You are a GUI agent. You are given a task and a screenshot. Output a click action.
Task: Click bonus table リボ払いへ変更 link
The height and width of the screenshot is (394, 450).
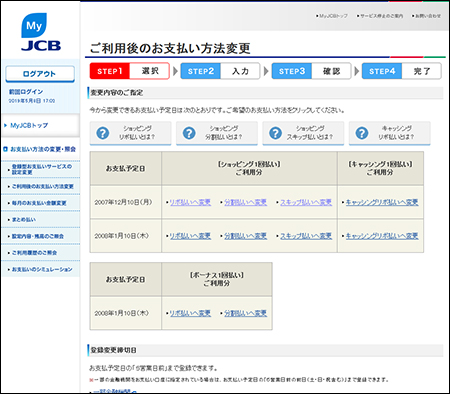pos(190,313)
